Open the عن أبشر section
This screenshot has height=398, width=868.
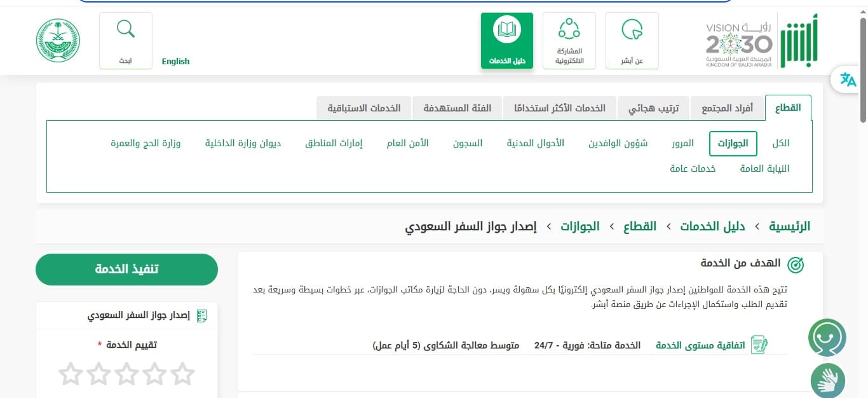[632, 41]
